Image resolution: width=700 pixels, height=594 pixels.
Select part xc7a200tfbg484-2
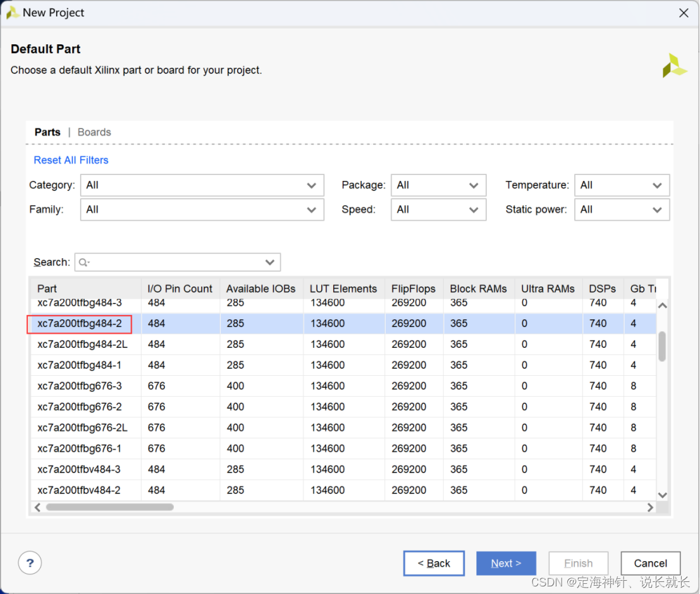coord(80,324)
